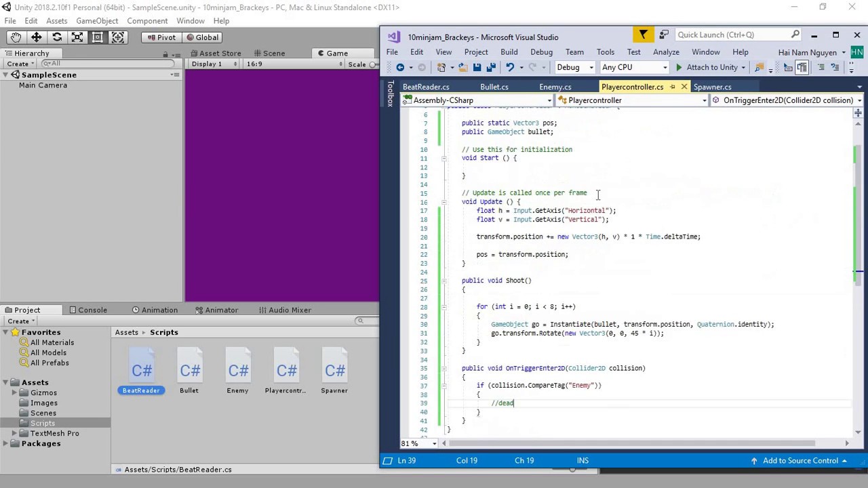Screen dimensions: 868x488
Task: Open the Assembly-CSharp project dropdown
Action: (477, 100)
